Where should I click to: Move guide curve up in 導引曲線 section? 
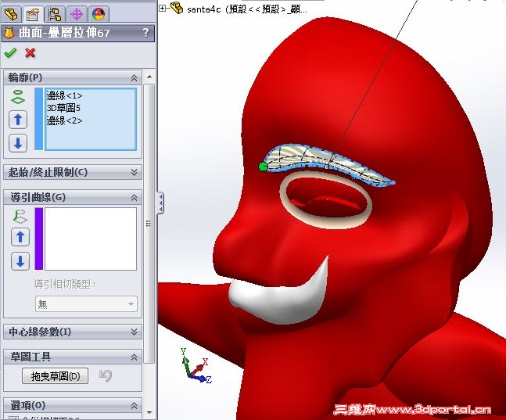click(x=20, y=237)
